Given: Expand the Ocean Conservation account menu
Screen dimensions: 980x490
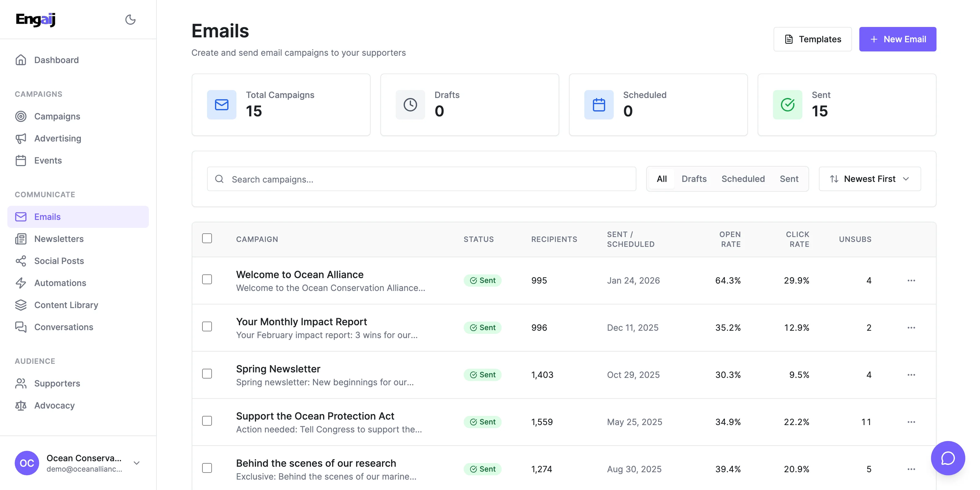Looking at the screenshot, I should coord(137,463).
